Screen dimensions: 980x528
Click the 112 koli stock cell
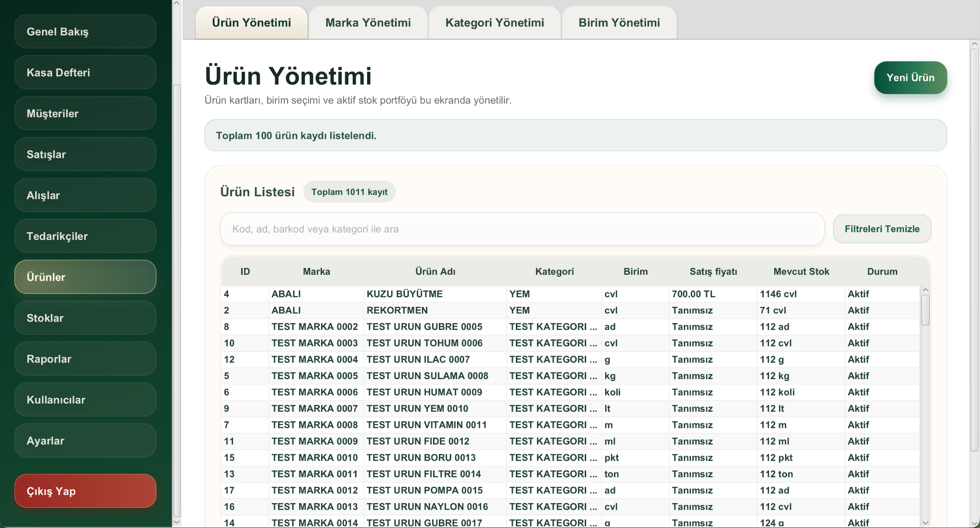coord(801,392)
